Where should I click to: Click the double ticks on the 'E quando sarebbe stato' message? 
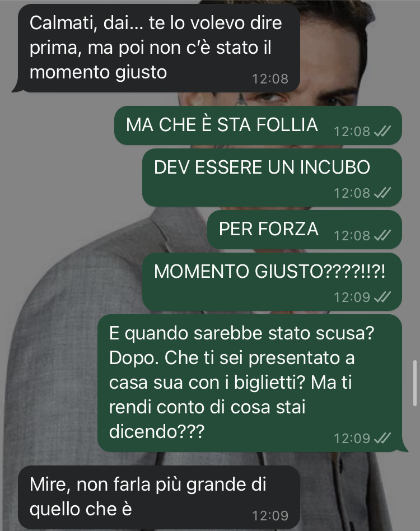pos(382,438)
